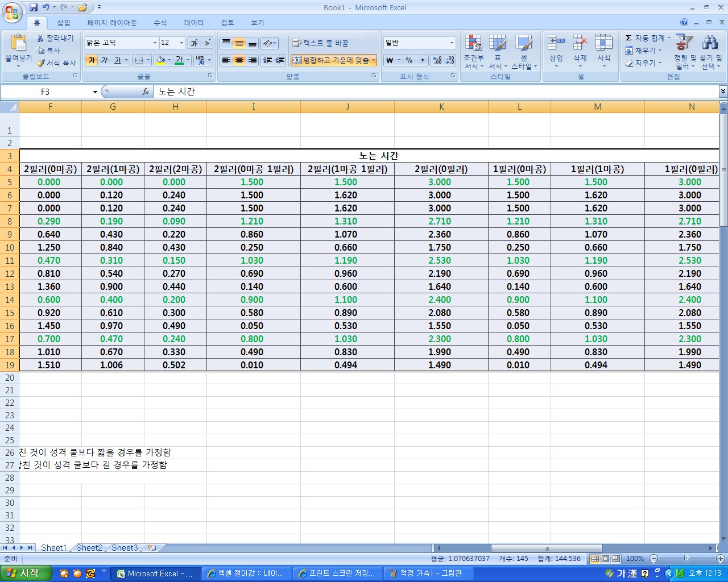Toggle Wrap Text (텍스트 줄 바꿈)

[x=320, y=43]
